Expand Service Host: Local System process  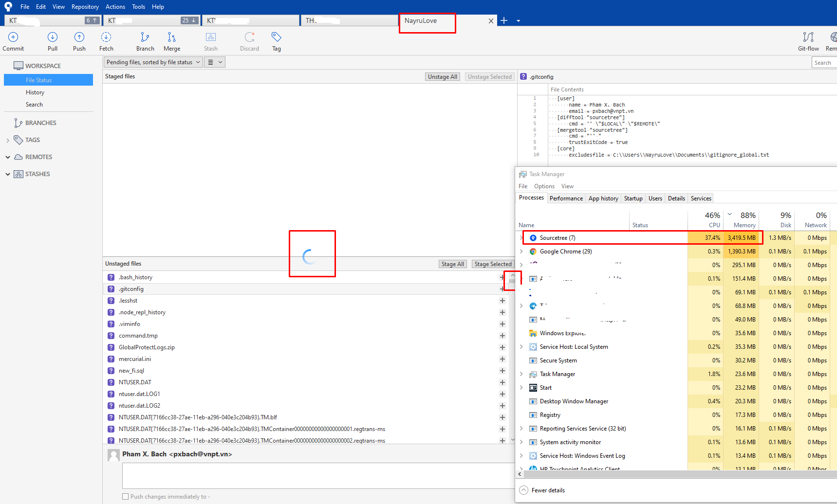tap(521, 347)
